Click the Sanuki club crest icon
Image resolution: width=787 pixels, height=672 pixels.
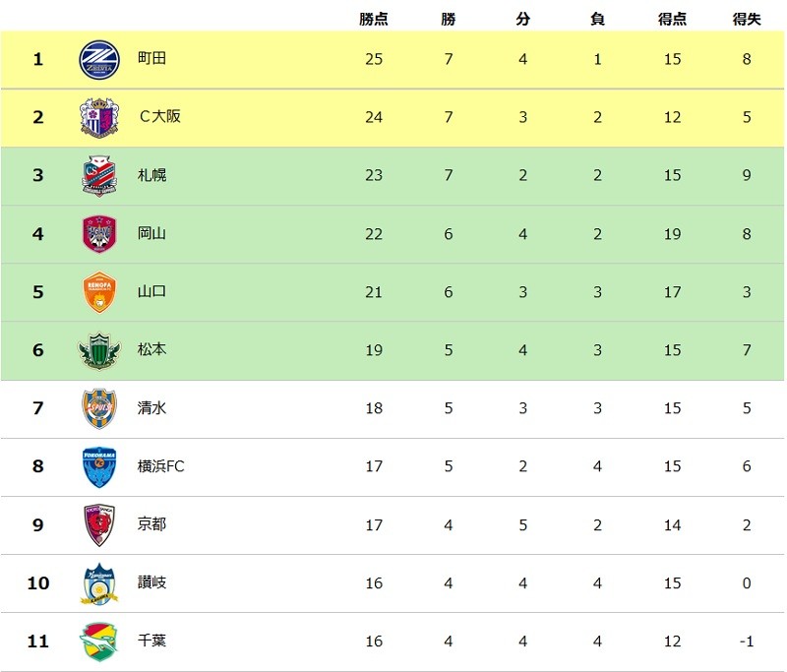(x=98, y=583)
